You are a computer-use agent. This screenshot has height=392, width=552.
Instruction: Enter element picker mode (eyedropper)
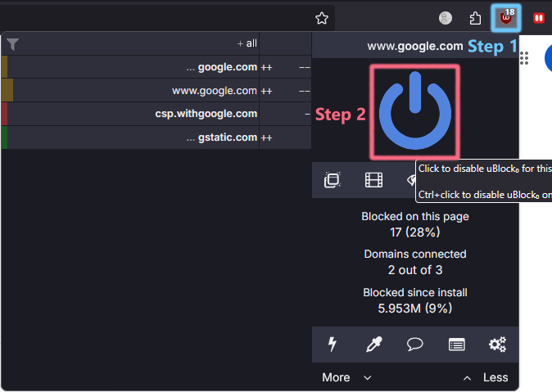(373, 345)
